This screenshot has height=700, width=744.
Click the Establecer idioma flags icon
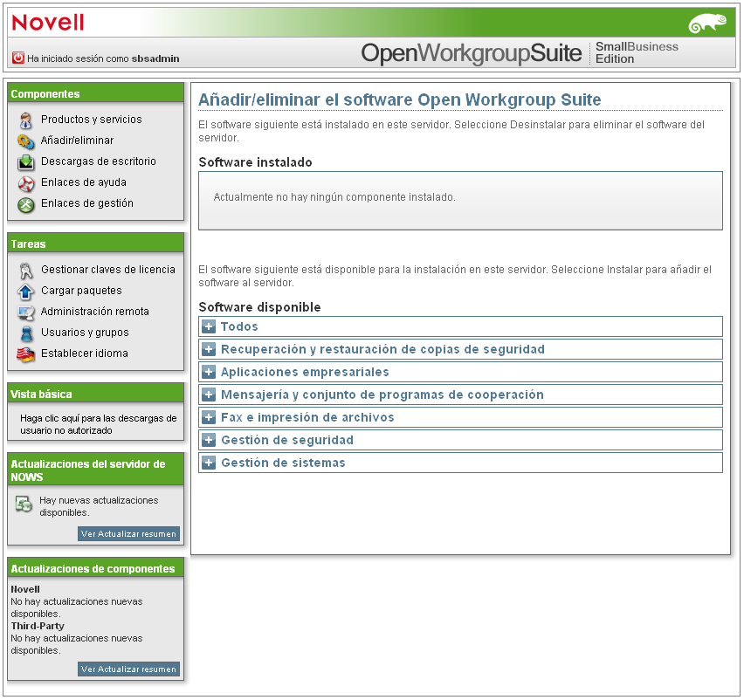26,354
